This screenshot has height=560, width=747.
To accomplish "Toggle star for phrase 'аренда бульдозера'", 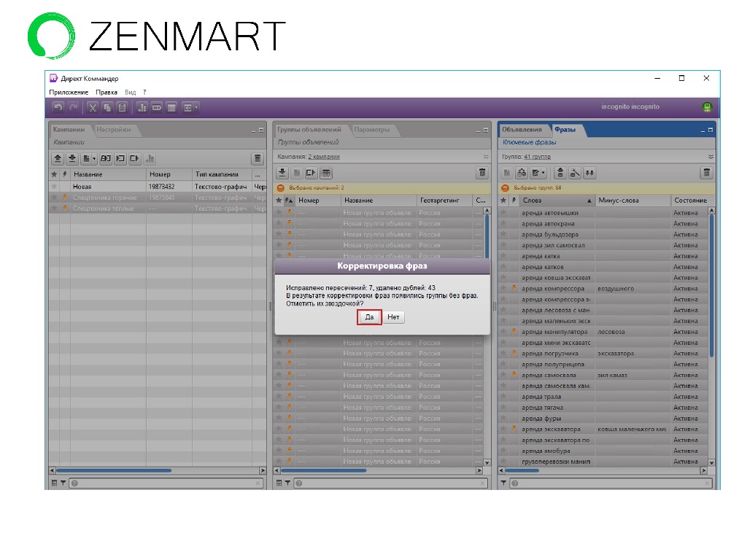I will click(503, 235).
